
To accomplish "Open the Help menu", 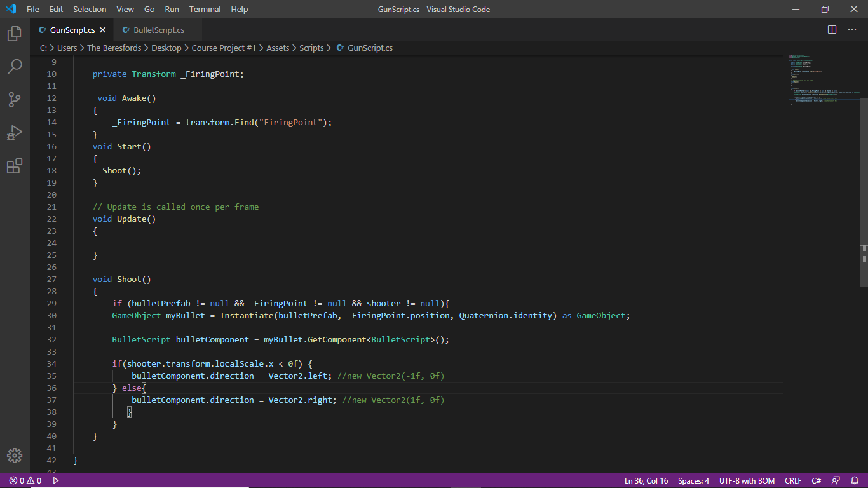I will (240, 9).
